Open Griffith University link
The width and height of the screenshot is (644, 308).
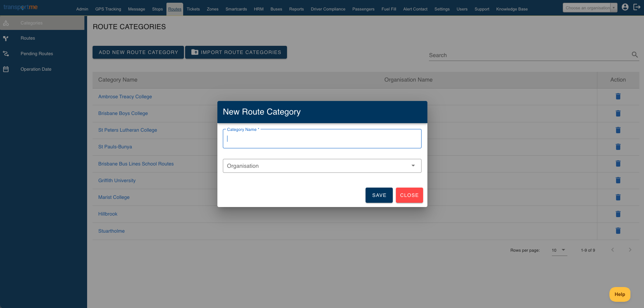pos(117,181)
